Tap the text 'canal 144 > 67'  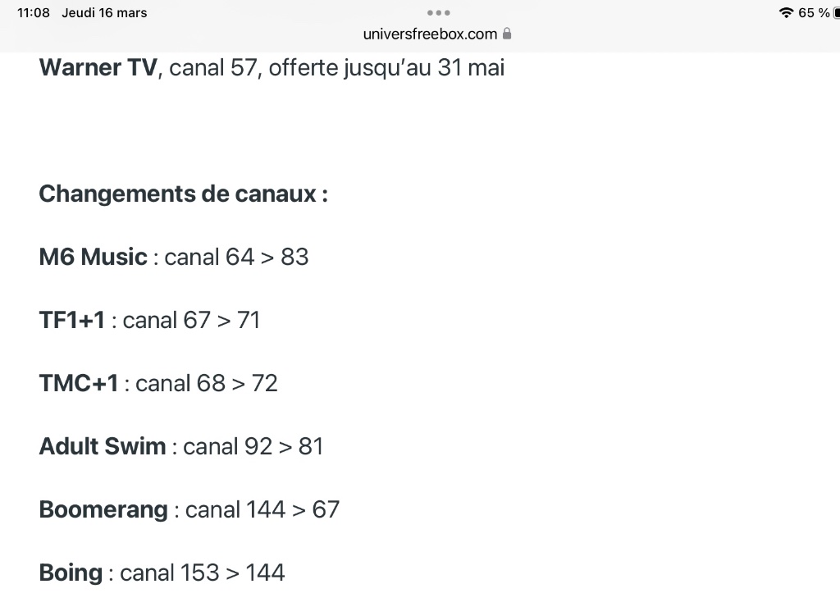pyautogui.click(x=262, y=509)
